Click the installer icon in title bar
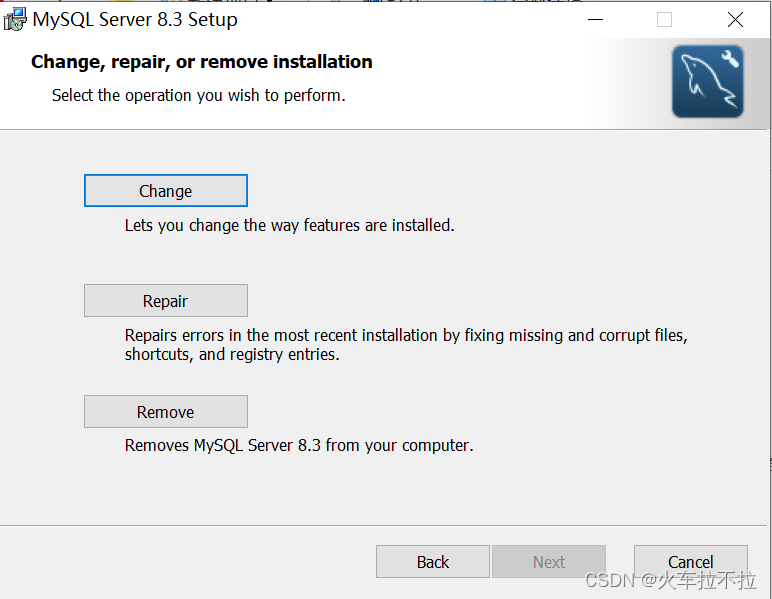The image size is (772, 599). [14, 20]
